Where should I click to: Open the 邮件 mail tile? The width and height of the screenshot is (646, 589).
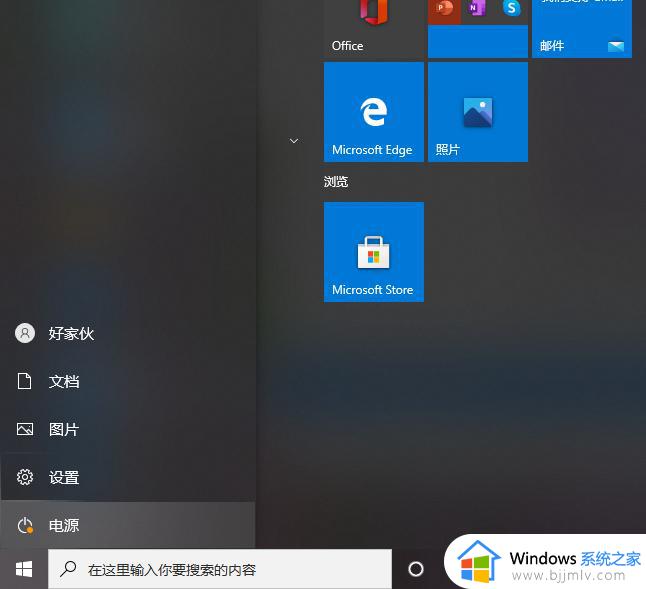click(582, 29)
